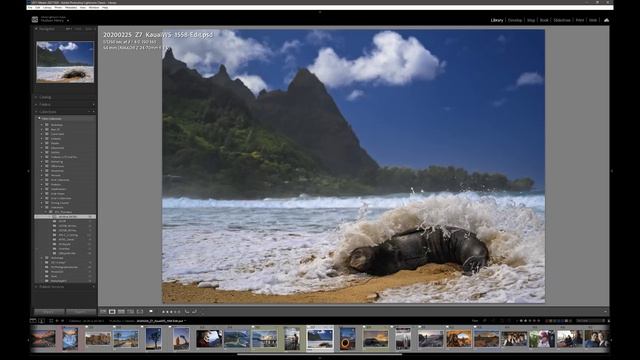Screen dimensions: 640x360
Task: Open the toolbar content dropdown arrow
Action: click(x=605, y=311)
